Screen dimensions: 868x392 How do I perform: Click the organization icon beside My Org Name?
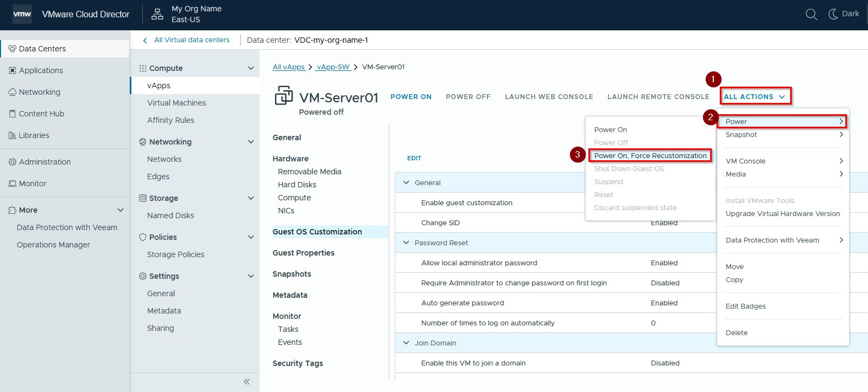click(x=157, y=14)
